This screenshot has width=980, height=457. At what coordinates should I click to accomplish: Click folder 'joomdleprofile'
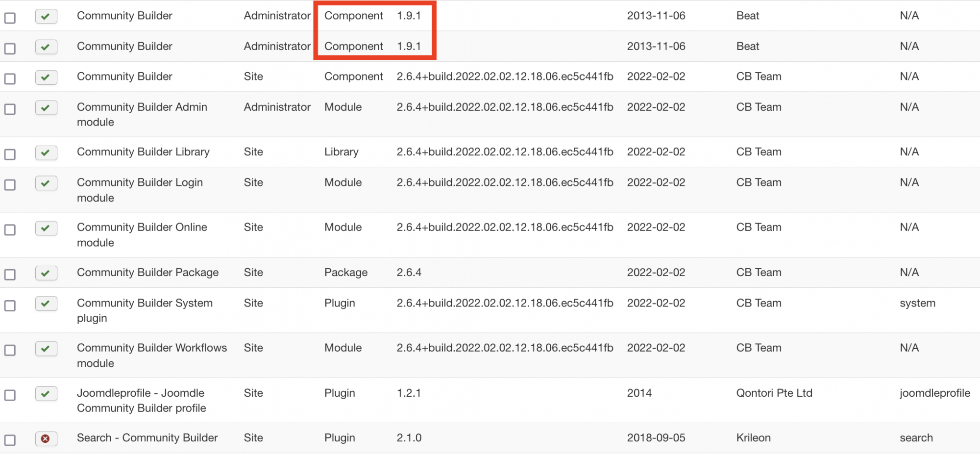935,393
